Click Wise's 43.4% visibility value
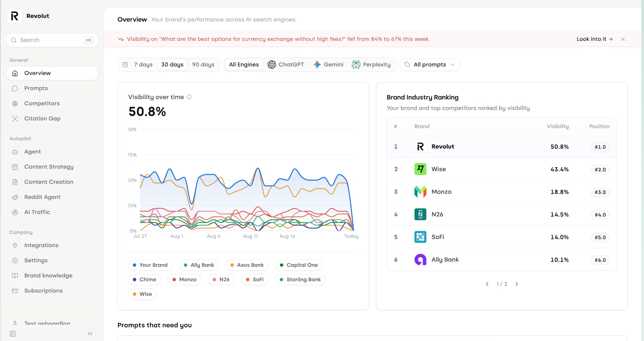The height and width of the screenshot is (341, 644). click(x=559, y=170)
